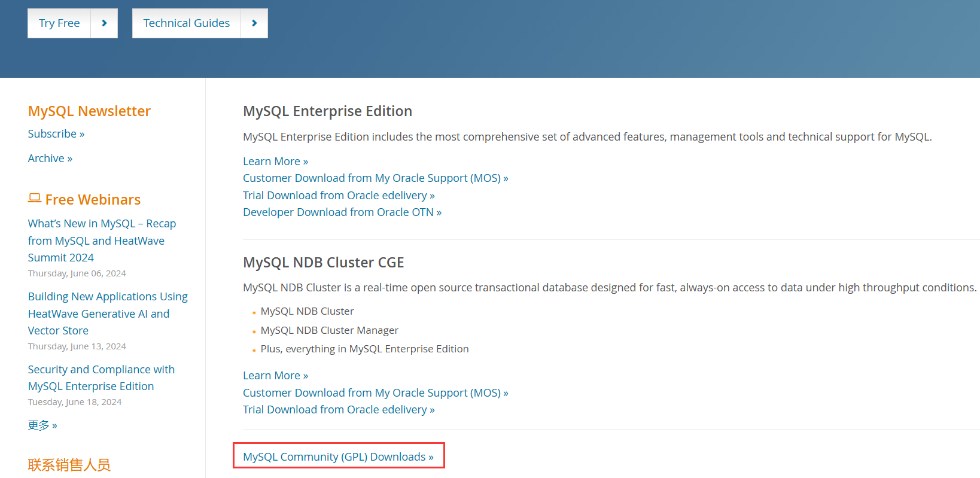Open Security and Compliance with MySQL webinar

[x=101, y=378]
